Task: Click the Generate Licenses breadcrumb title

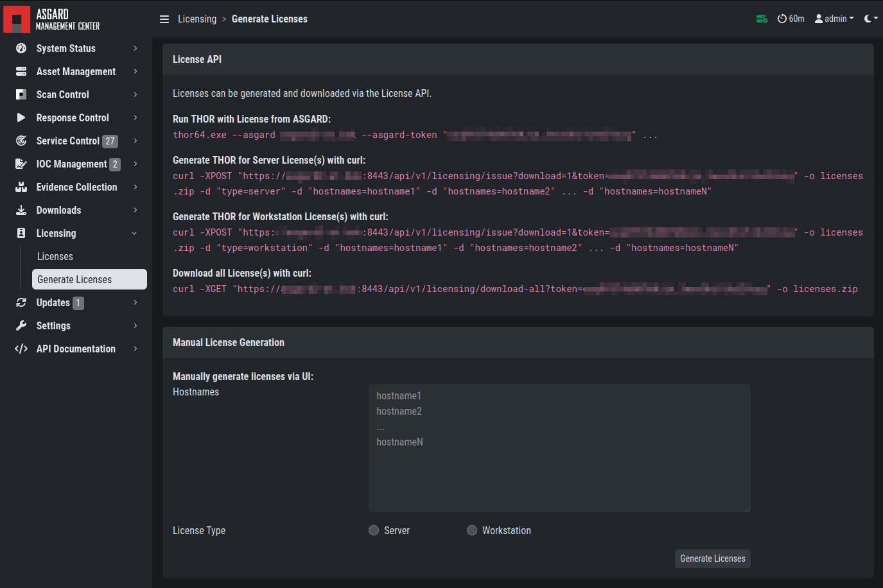Action: pos(270,19)
